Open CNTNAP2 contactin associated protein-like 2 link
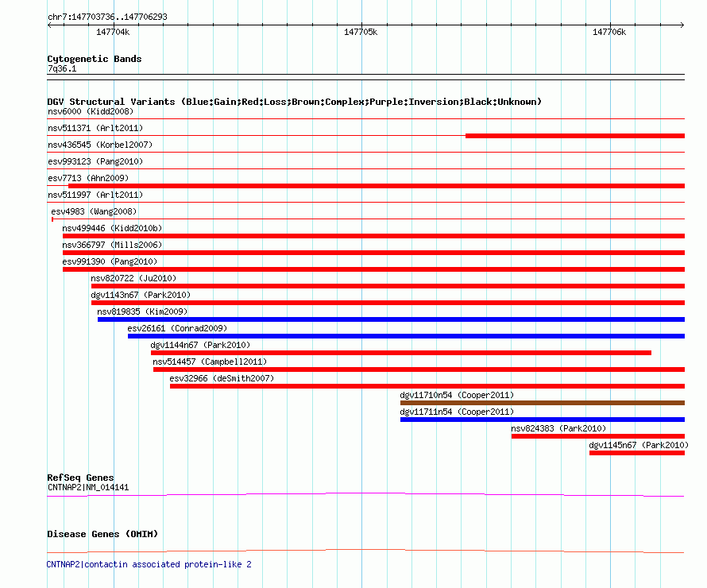 click(x=149, y=564)
